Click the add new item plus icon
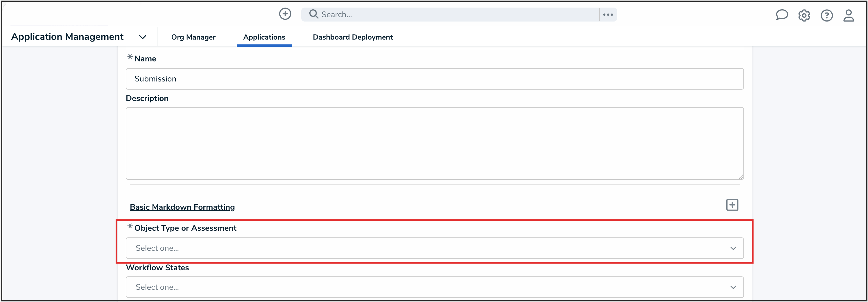Image resolution: width=868 pixels, height=302 pixels. [285, 14]
